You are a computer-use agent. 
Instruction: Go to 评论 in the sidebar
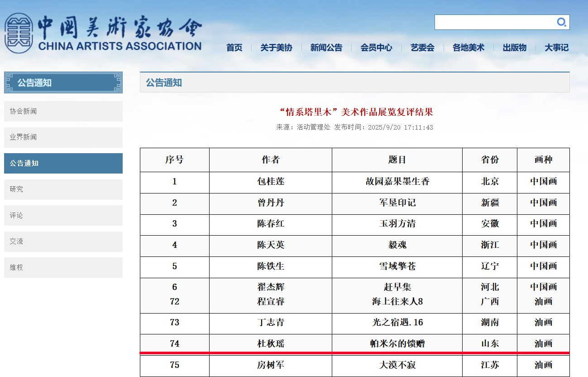(63, 215)
